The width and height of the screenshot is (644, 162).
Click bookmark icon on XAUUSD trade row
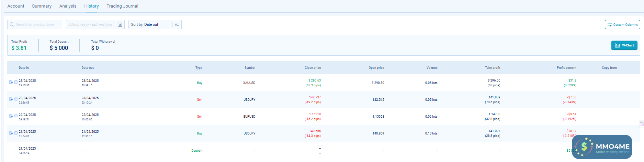point(16,82)
